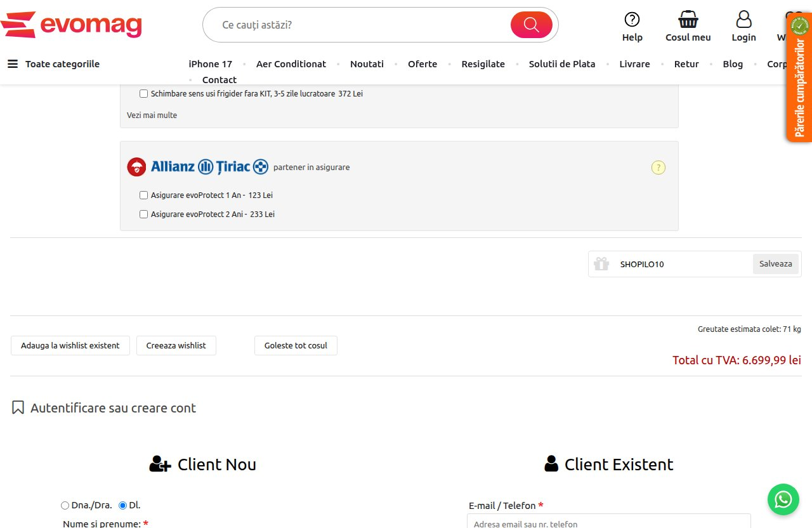Open the Help icon

pyautogui.click(x=632, y=20)
